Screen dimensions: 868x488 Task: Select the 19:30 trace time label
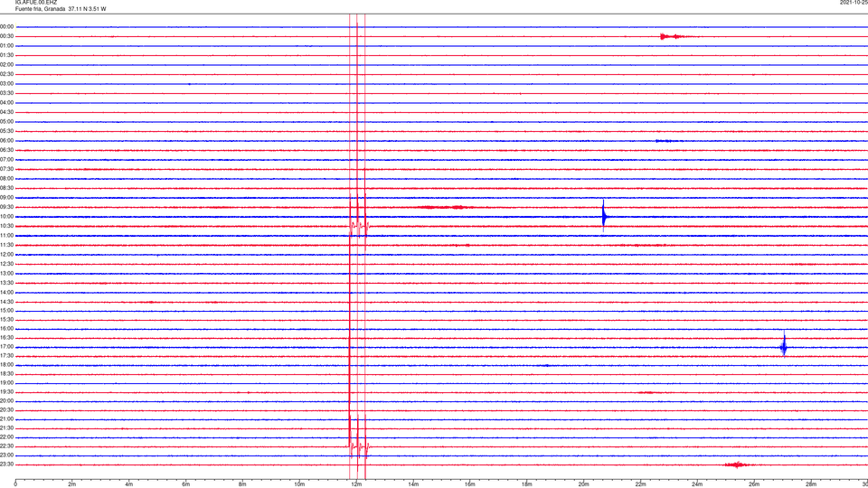[6, 391]
